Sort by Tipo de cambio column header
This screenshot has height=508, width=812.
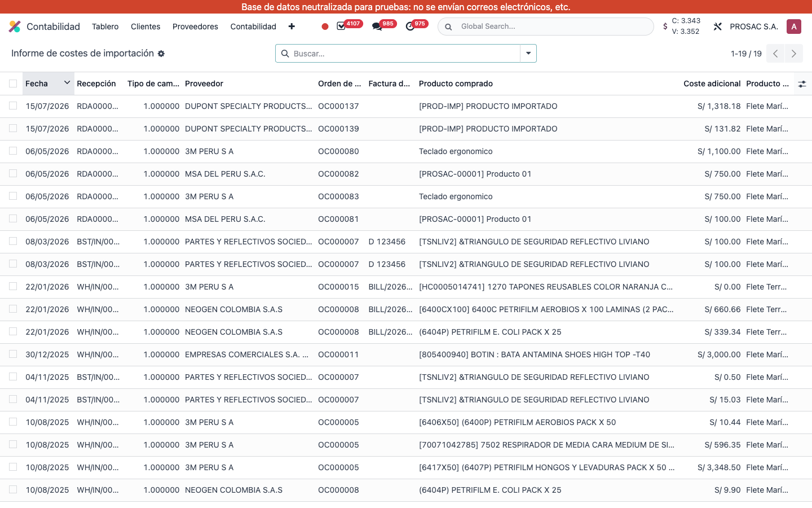tap(153, 84)
